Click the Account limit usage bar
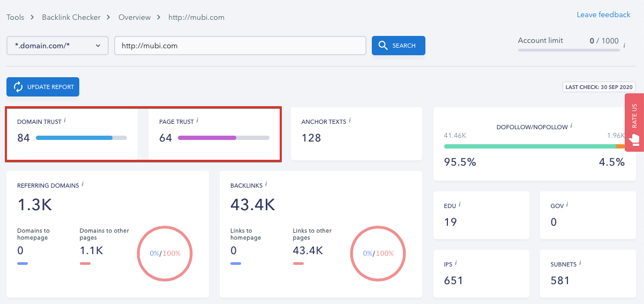The height and width of the screenshot is (304, 644). pos(568,50)
